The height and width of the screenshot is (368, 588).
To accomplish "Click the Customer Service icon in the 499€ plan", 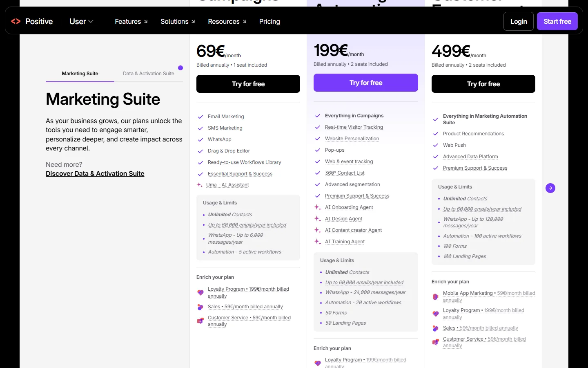I will (x=435, y=342).
